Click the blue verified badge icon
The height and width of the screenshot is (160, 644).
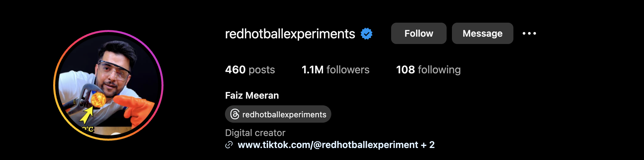point(367,34)
